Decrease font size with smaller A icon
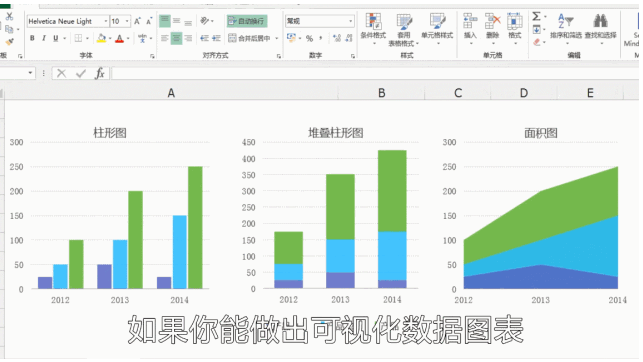The image size is (643, 362). pyautogui.click(x=149, y=21)
